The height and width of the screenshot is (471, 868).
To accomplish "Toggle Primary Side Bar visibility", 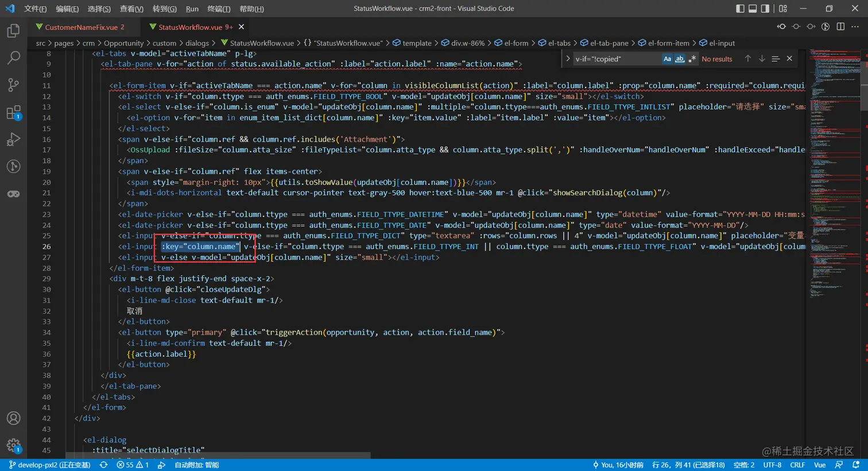I will click(740, 9).
